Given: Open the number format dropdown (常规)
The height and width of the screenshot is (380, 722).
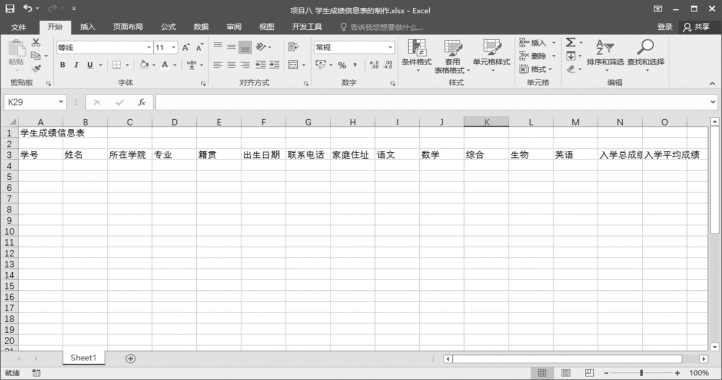Looking at the screenshot, I should (390, 47).
